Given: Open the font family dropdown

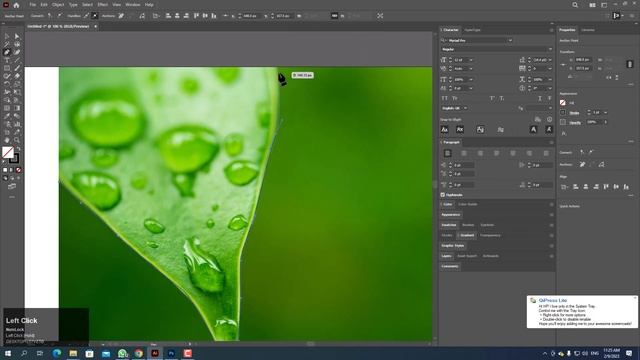Looking at the screenshot, I should point(510,40).
